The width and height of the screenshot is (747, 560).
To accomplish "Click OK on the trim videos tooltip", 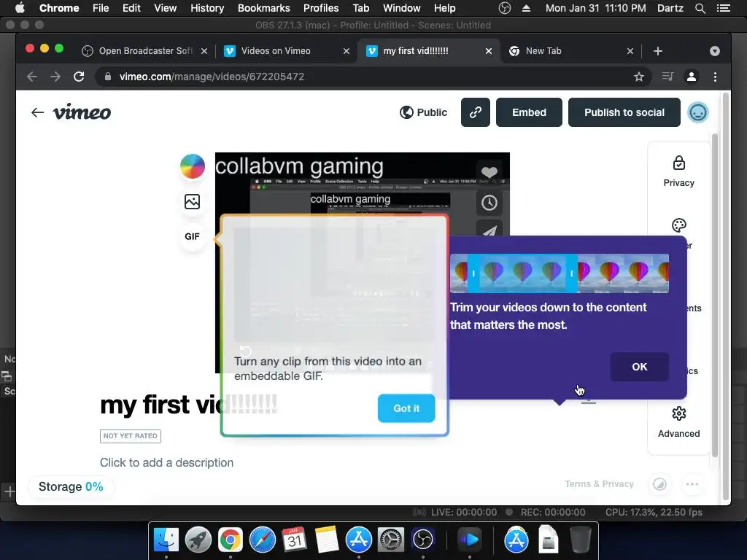I will (639, 367).
